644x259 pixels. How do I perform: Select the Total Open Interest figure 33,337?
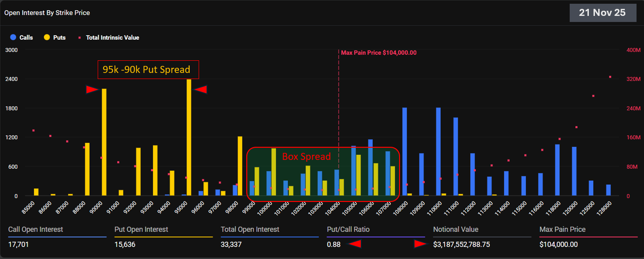tap(231, 244)
